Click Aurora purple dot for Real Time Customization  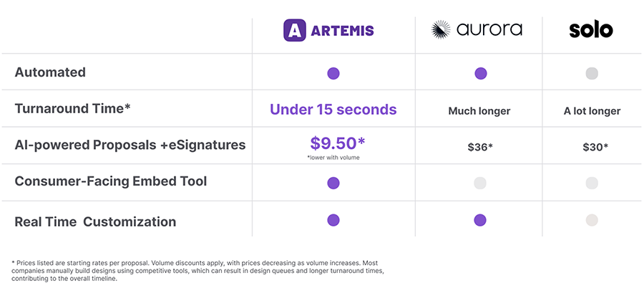pyautogui.click(x=479, y=220)
